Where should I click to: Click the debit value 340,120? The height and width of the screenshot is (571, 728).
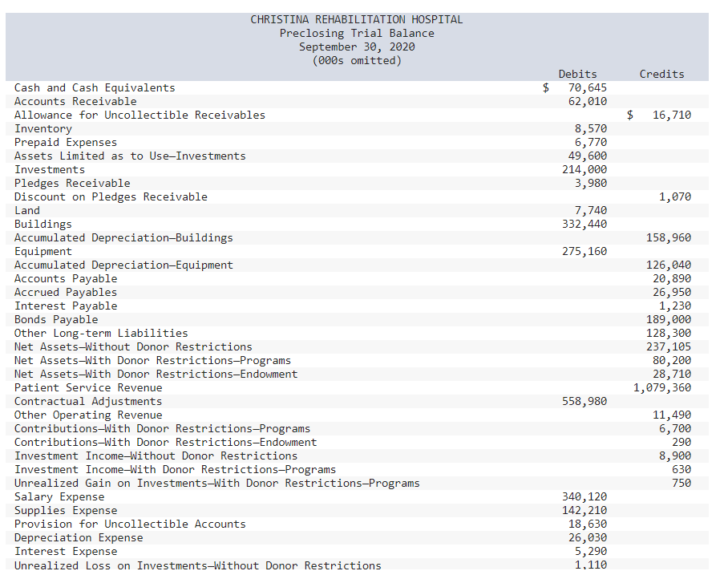coord(584,497)
